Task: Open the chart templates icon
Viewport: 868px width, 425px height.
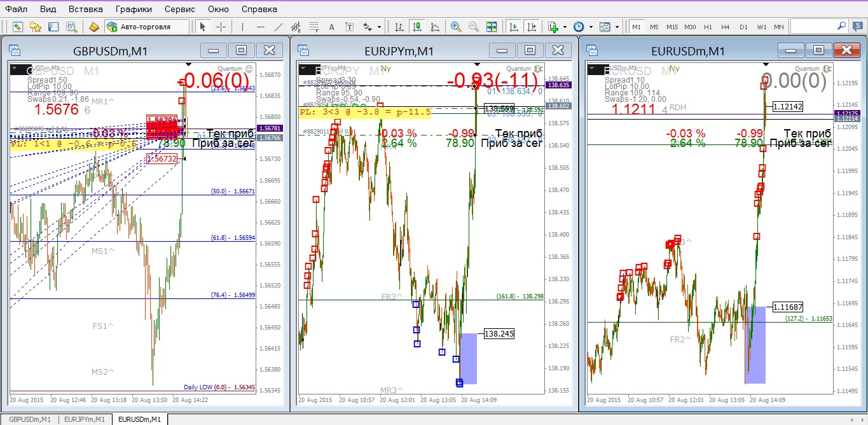Action: [x=605, y=27]
